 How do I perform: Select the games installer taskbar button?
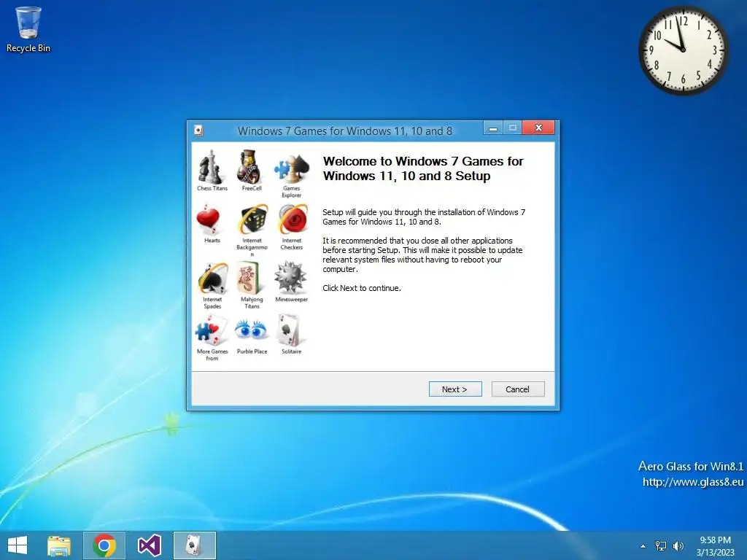coord(194,545)
